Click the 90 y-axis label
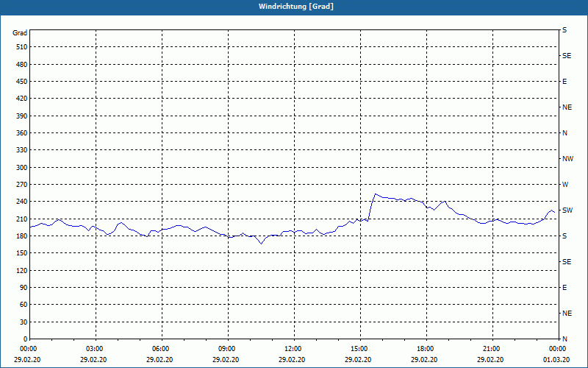The image size is (588, 368). coord(23,288)
